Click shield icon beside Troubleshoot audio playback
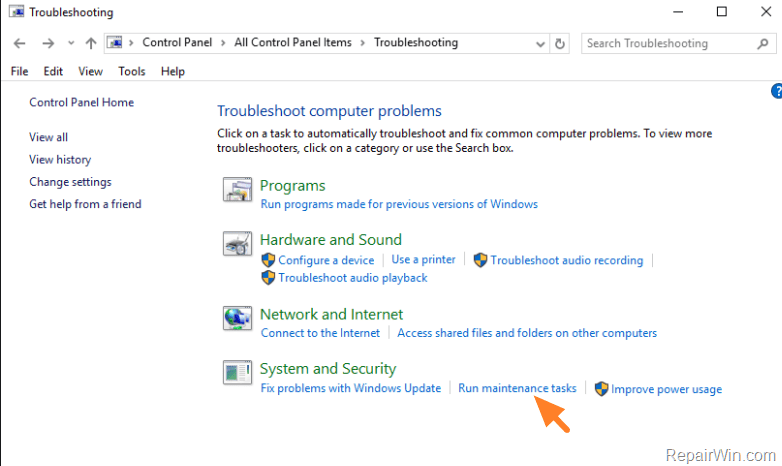This screenshot has width=782, height=466. 268,277
